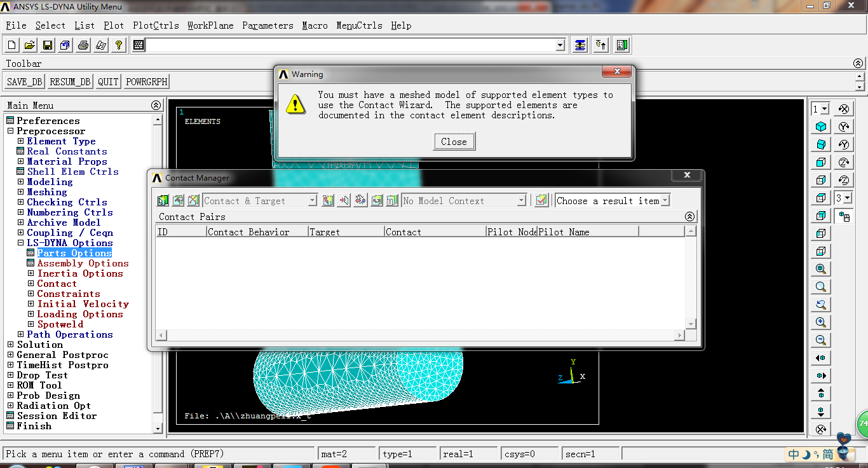Open the MenuCtrls menu
The width and height of the screenshot is (868, 468).
point(359,25)
